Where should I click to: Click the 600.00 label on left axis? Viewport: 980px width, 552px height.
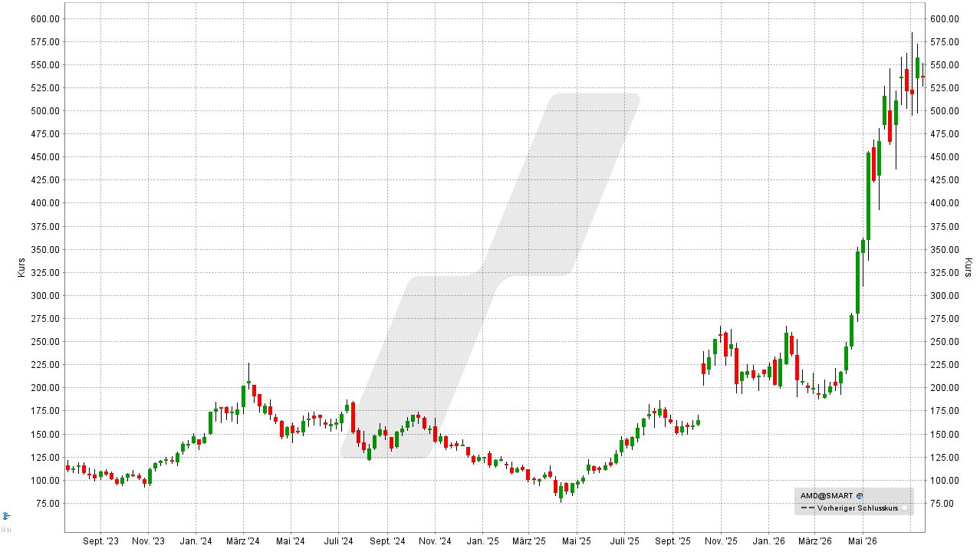44,18
